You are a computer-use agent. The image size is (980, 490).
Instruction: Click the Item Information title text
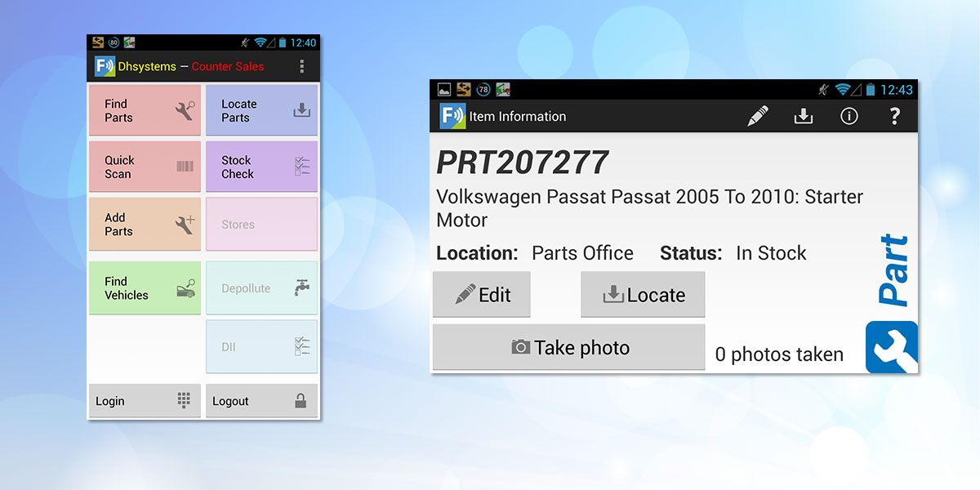[518, 116]
